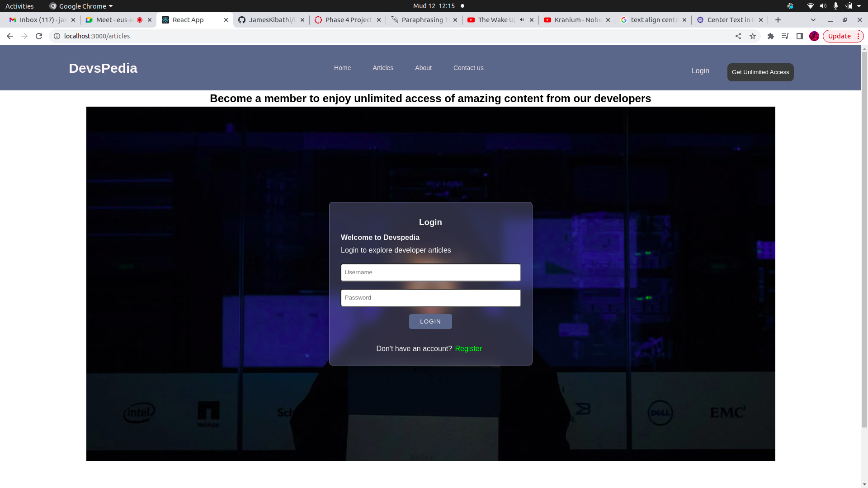Click the browser extensions puzzle icon
The image size is (868, 488).
[x=771, y=36]
